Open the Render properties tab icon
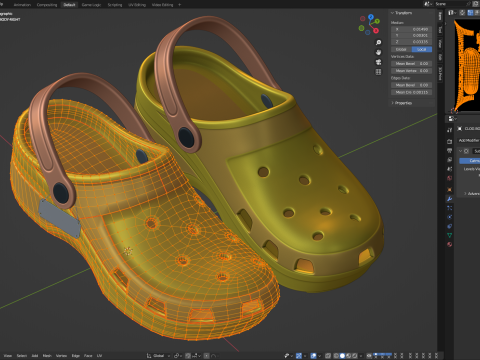The image size is (480, 360). tap(449, 142)
